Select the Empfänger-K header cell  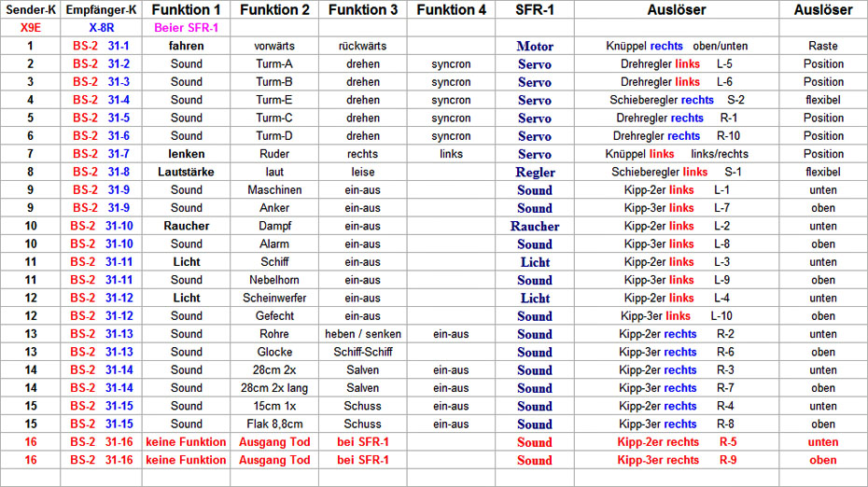pos(101,10)
